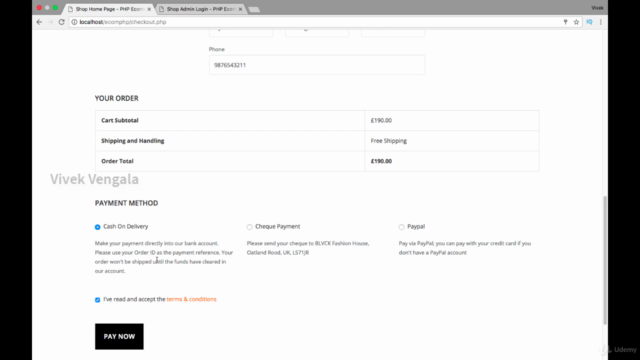The width and height of the screenshot is (640, 360).
Task: Close the Shop Home Page tab
Action: click(149, 9)
